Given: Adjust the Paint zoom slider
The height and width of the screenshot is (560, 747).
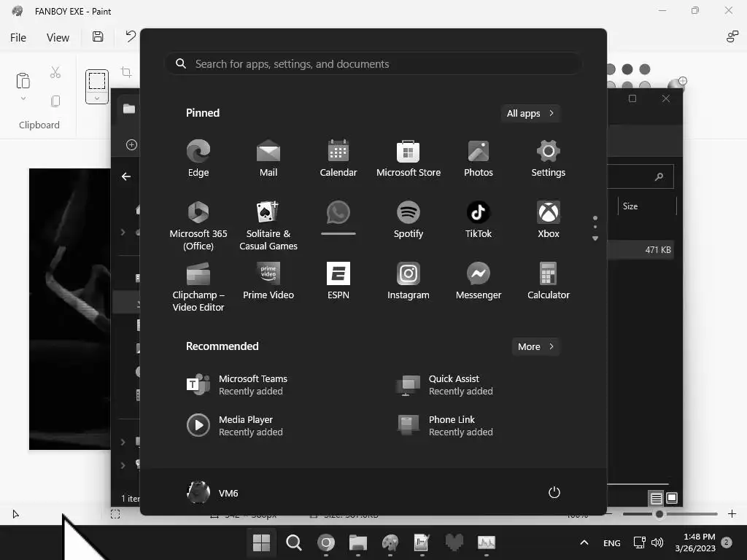Looking at the screenshot, I should pyautogui.click(x=659, y=514).
